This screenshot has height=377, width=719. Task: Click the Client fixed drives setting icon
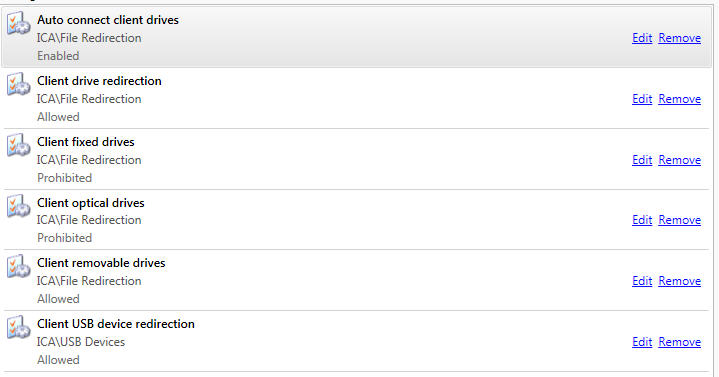tap(18, 145)
